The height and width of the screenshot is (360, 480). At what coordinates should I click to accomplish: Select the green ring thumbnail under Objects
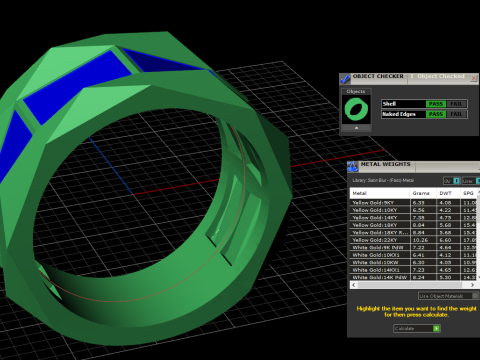pyautogui.click(x=356, y=109)
